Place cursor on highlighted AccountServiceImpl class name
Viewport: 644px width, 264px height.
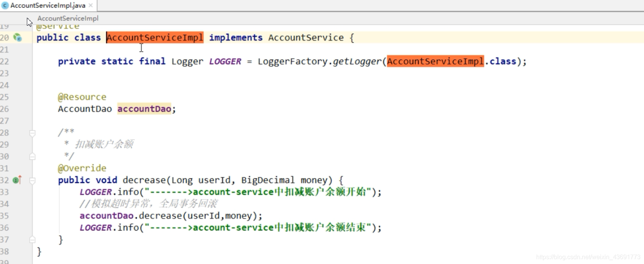coord(155,38)
